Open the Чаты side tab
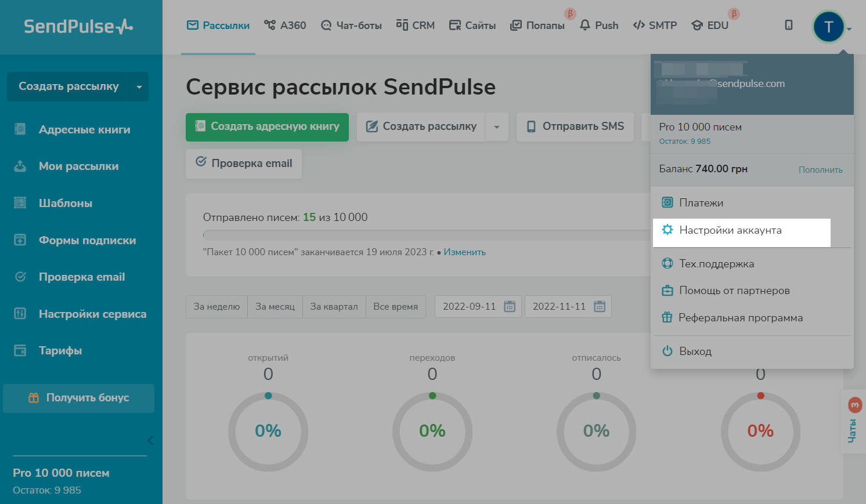The height and width of the screenshot is (504, 866). pyautogui.click(x=853, y=421)
